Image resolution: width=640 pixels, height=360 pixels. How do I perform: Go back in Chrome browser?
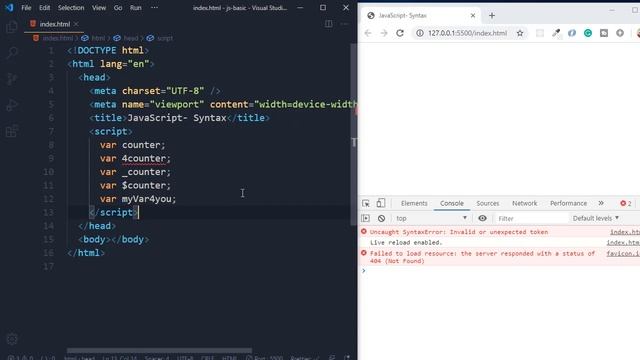368,33
